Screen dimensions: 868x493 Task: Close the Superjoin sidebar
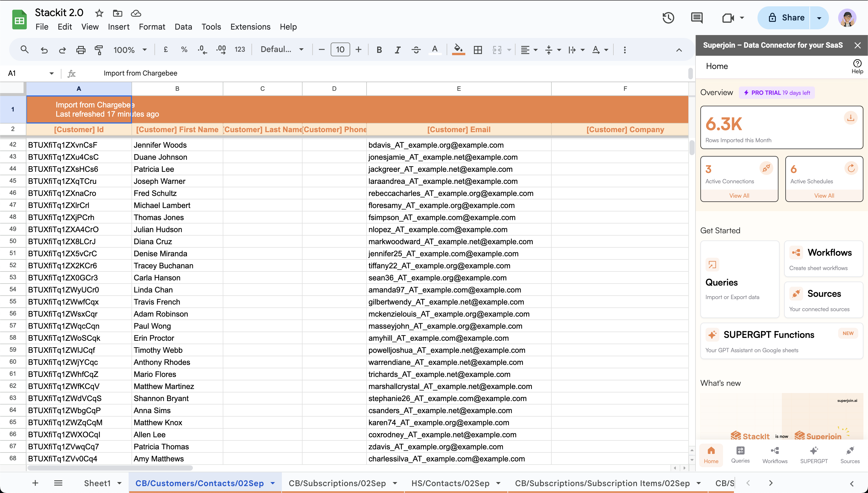pyautogui.click(x=857, y=45)
